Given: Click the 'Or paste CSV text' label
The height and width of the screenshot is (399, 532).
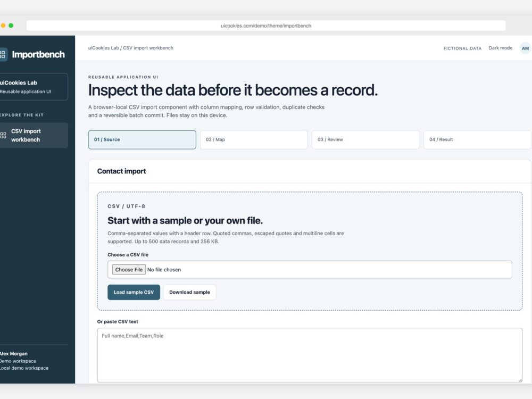Looking at the screenshot, I should coord(118,321).
